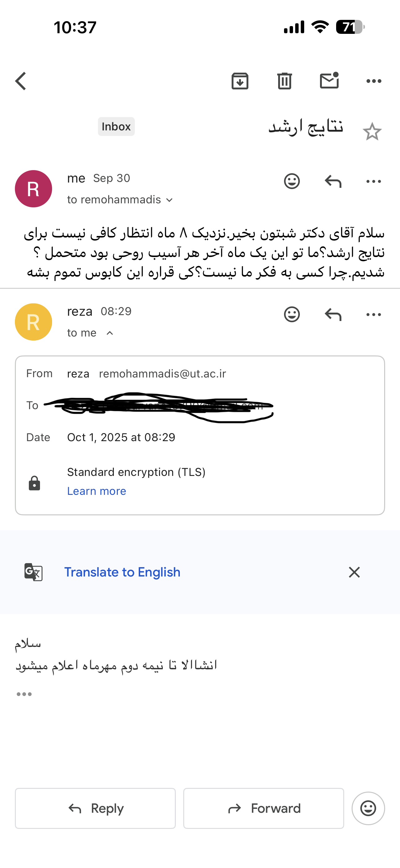Collapse reza's message details chevron
400x868 pixels.
click(x=110, y=333)
